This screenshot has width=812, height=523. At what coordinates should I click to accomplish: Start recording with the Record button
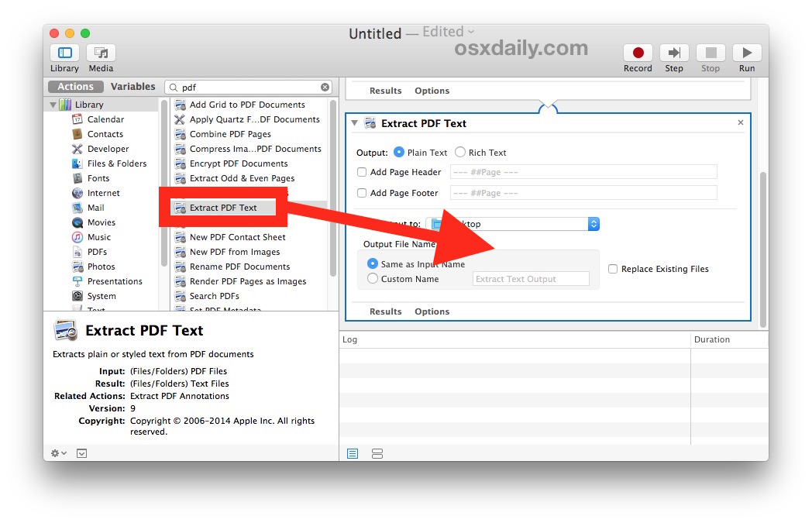tap(638, 53)
